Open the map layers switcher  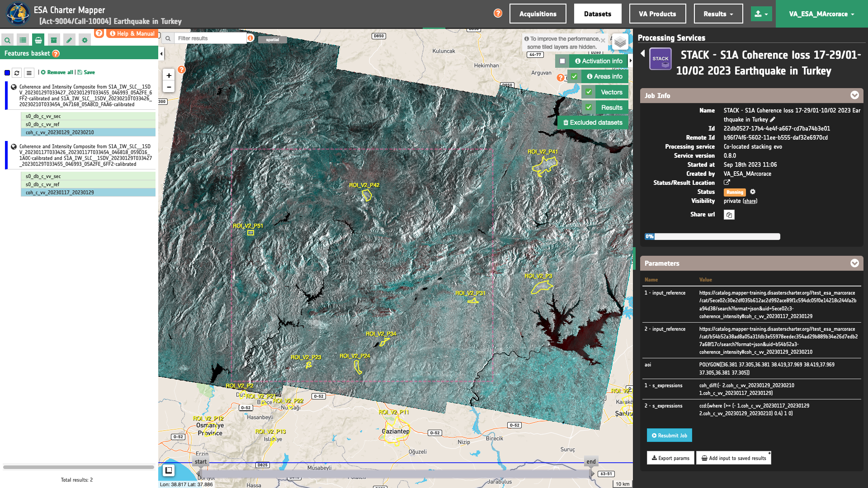tap(620, 42)
